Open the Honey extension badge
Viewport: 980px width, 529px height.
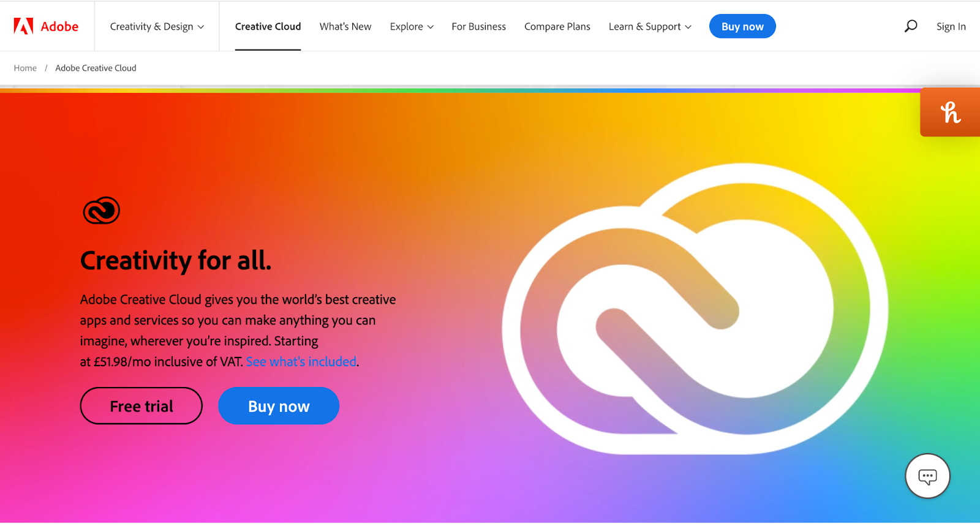[x=950, y=112]
